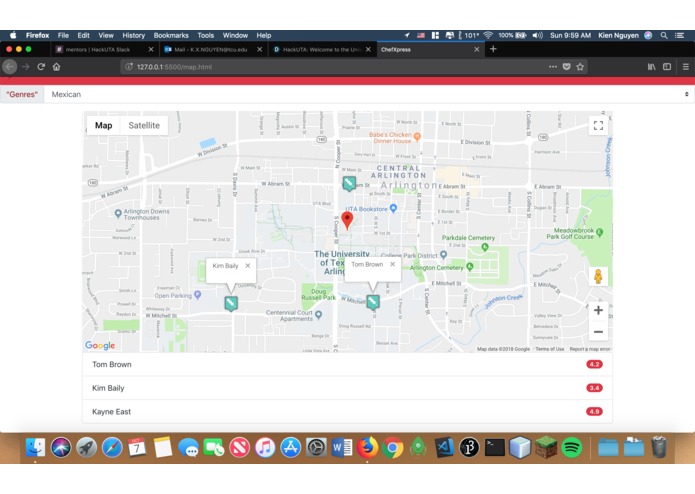Open Firefox hamburger menu

pyautogui.click(x=686, y=67)
